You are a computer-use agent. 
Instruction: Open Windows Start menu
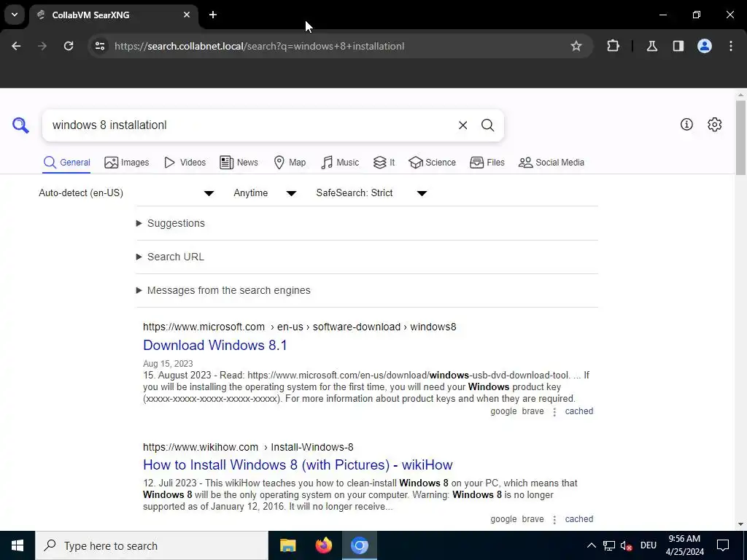pyautogui.click(x=18, y=545)
